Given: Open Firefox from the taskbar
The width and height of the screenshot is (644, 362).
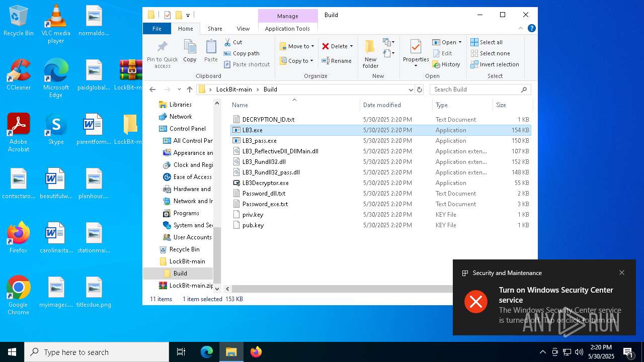Looking at the screenshot, I should [x=256, y=352].
